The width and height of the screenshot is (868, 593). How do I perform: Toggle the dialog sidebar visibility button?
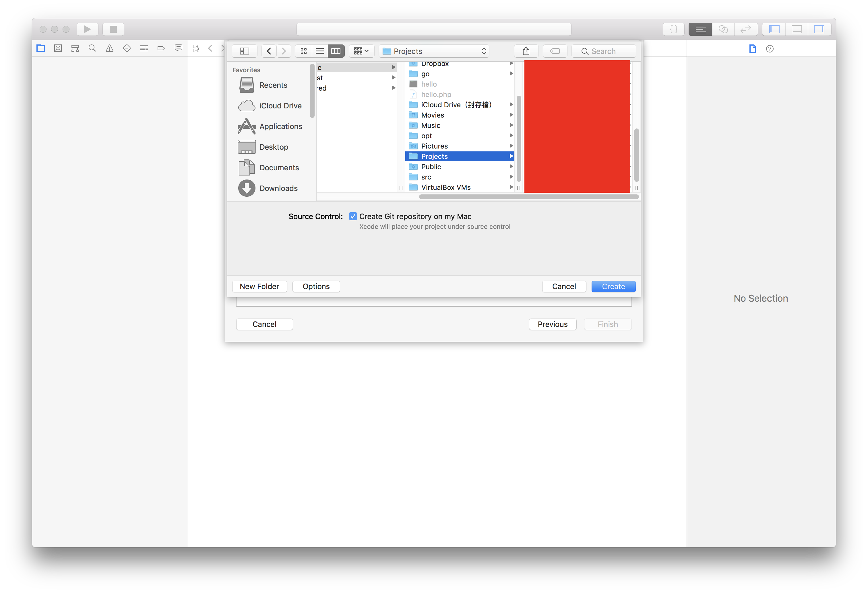point(244,51)
